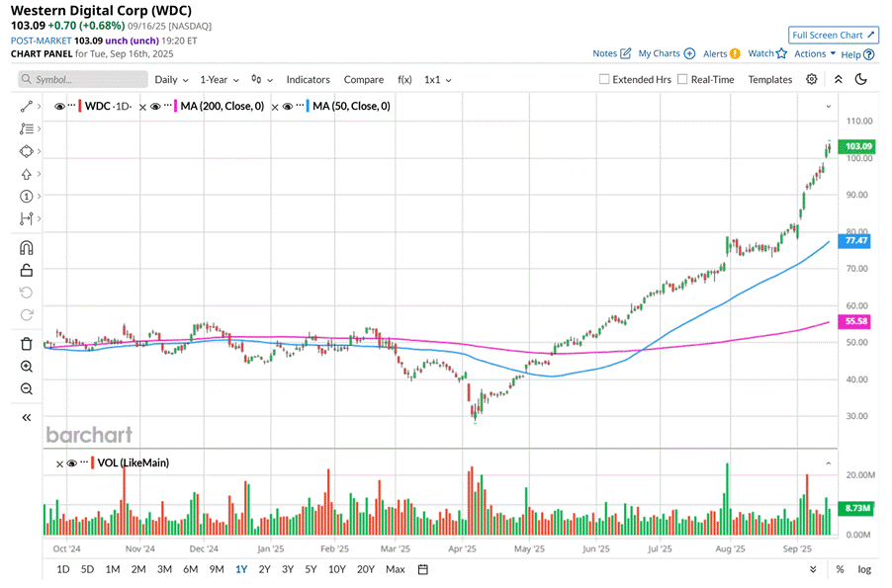Open the Fibonacci and lines tool group
This screenshot has width=892, height=588.
point(26,129)
